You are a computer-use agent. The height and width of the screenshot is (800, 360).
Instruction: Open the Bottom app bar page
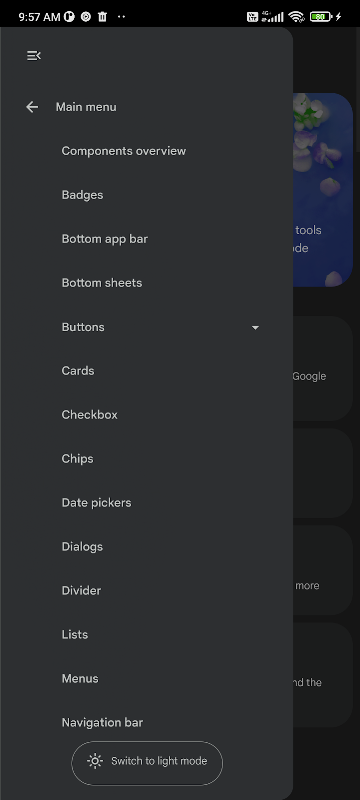click(105, 239)
